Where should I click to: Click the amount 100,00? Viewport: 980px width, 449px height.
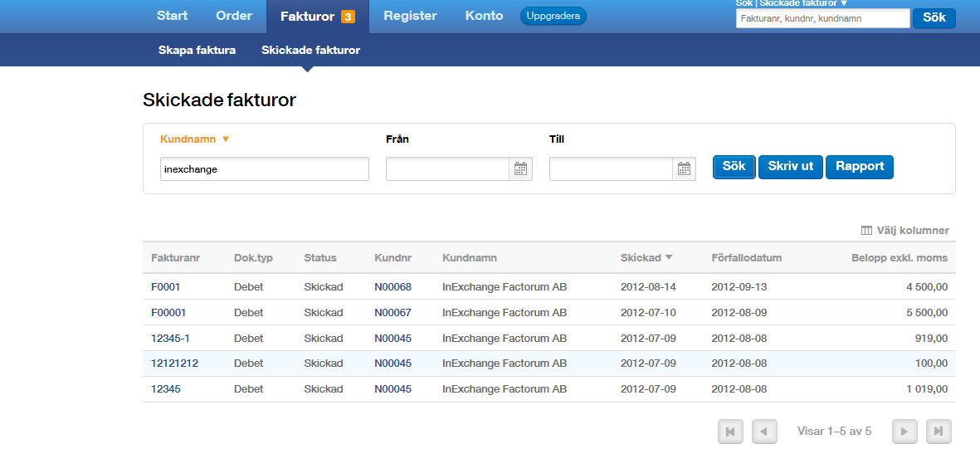(930, 364)
